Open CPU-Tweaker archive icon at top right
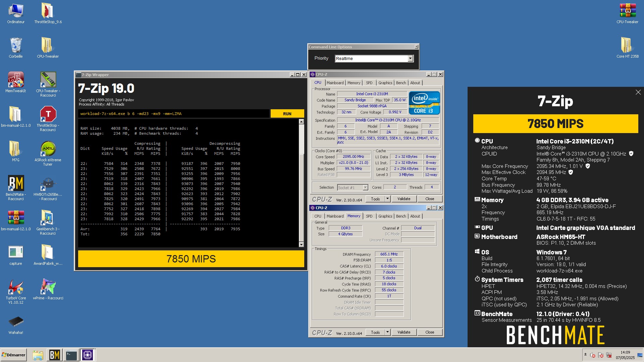The height and width of the screenshot is (362, 644). click(627, 13)
